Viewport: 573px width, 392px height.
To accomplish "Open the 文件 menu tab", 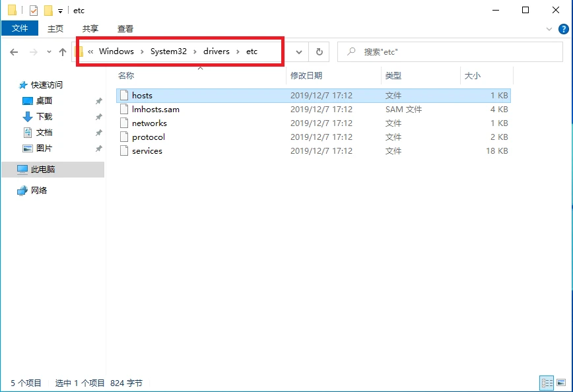I will point(20,28).
